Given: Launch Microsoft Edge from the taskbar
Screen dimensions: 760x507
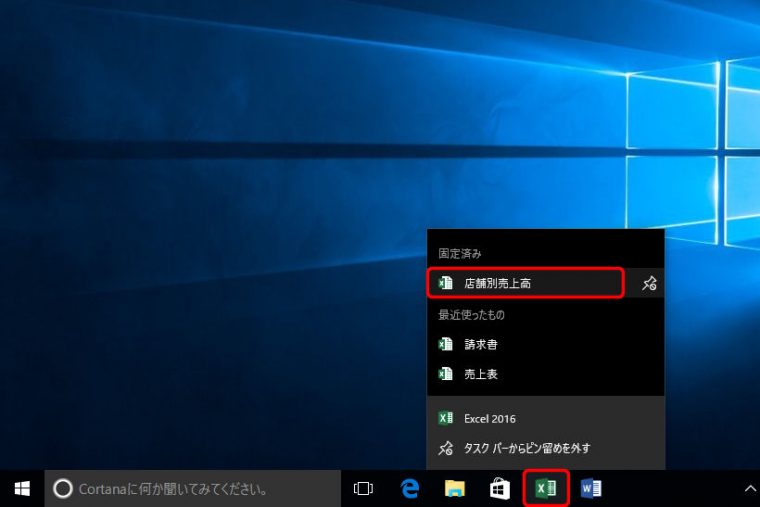Looking at the screenshot, I should click(x=410, y=488).
